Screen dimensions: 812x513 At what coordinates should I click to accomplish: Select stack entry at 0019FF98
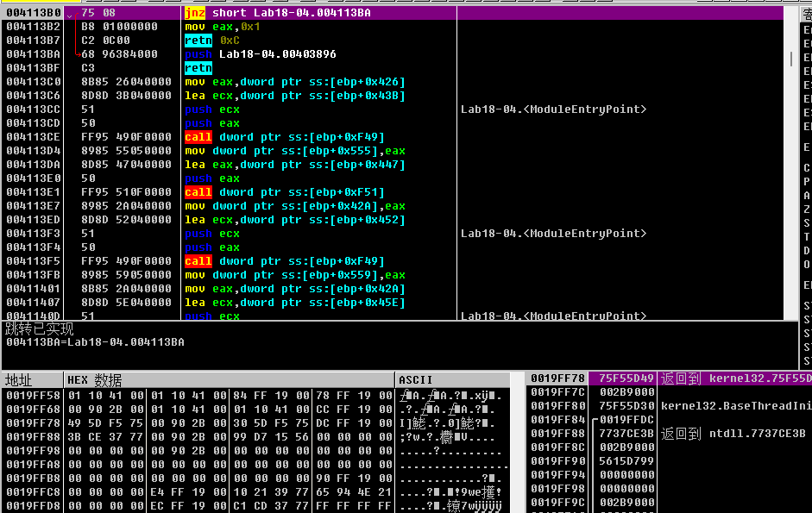point(669,489)
